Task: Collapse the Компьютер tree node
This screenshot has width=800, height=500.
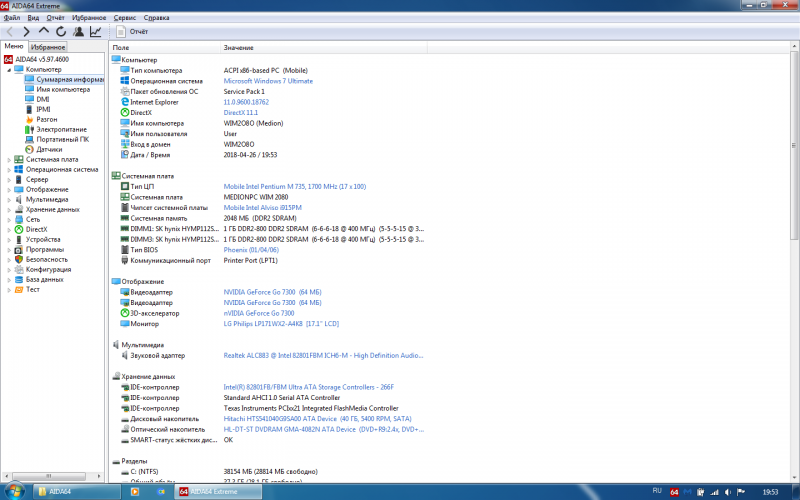Action: pyautogui.click(x=9, y=69)
